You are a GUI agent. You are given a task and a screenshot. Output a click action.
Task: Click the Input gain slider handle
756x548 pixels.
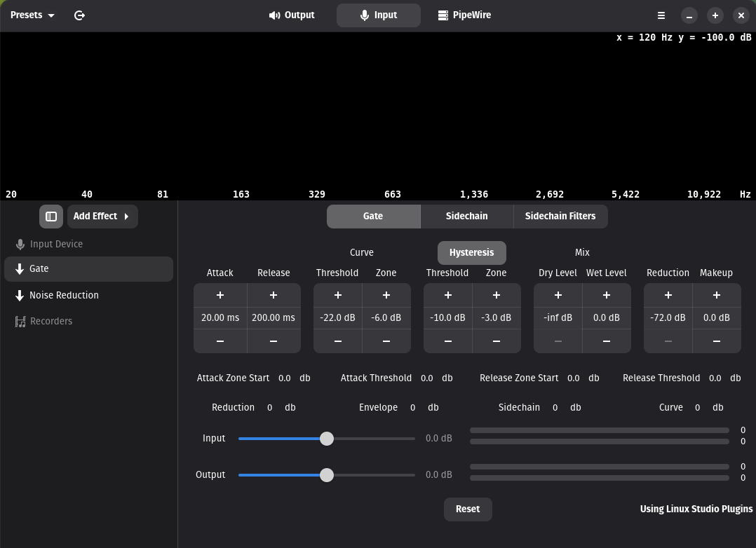(x=327, y=439)
